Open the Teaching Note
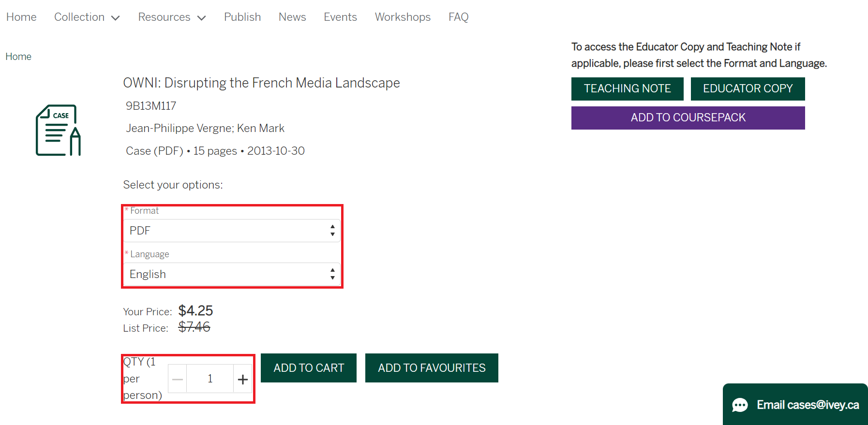The image size is (868, 425). [627, 89]
